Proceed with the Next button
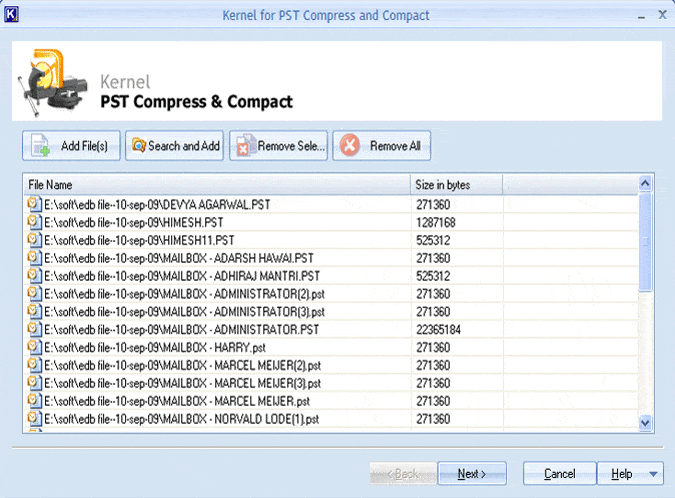675x498 pixels. click(472, 473)
